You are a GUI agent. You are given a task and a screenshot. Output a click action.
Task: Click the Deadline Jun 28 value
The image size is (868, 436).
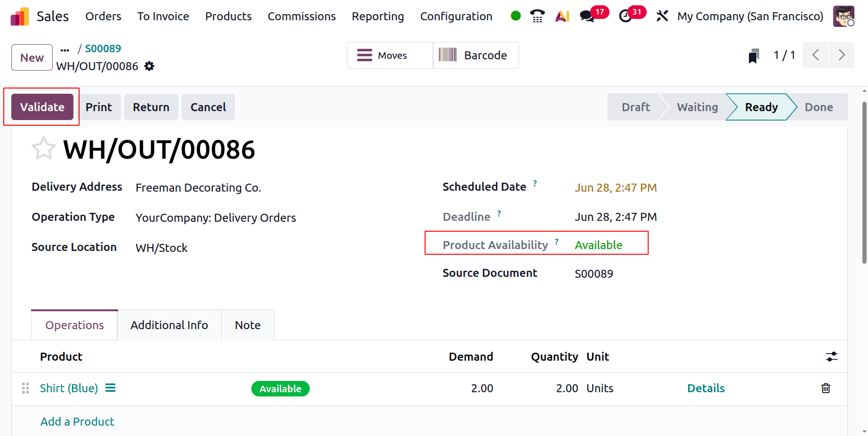click(x=615, y=217)
